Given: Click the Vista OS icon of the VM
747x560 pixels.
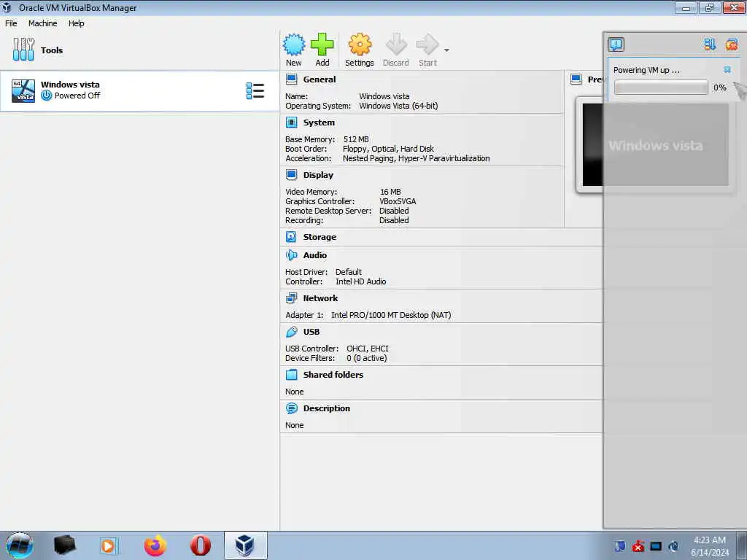Looking at the screenshot, I should [x=23, y=90].
